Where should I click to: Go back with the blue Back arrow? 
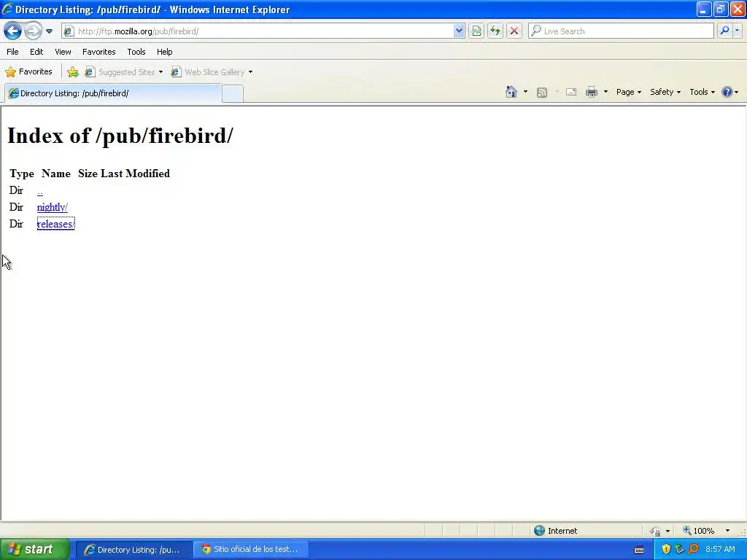(13, 31)
